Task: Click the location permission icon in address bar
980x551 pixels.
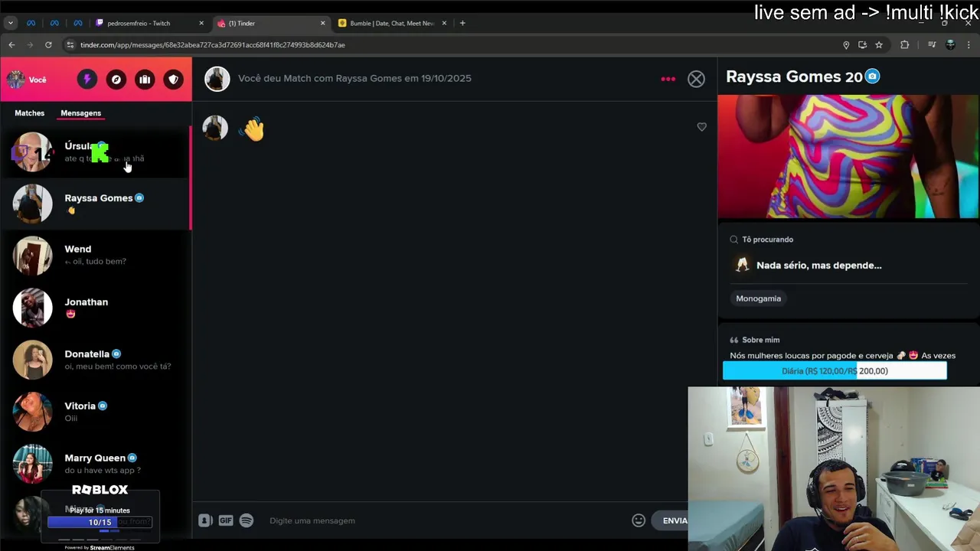Action: 846,45
